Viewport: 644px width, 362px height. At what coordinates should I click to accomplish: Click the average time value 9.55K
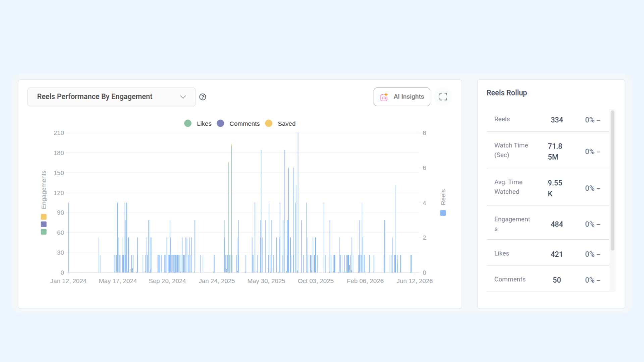pos(555,188)
